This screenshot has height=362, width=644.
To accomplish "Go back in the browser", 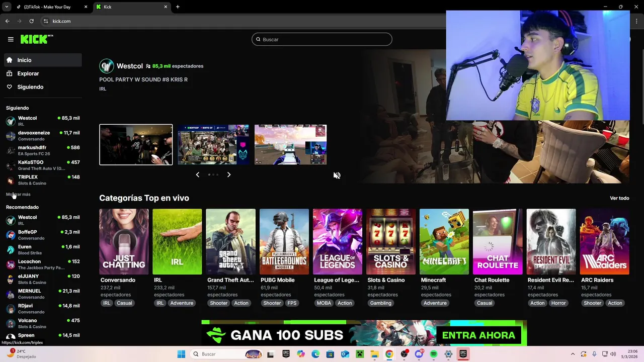I will point(7,21).
